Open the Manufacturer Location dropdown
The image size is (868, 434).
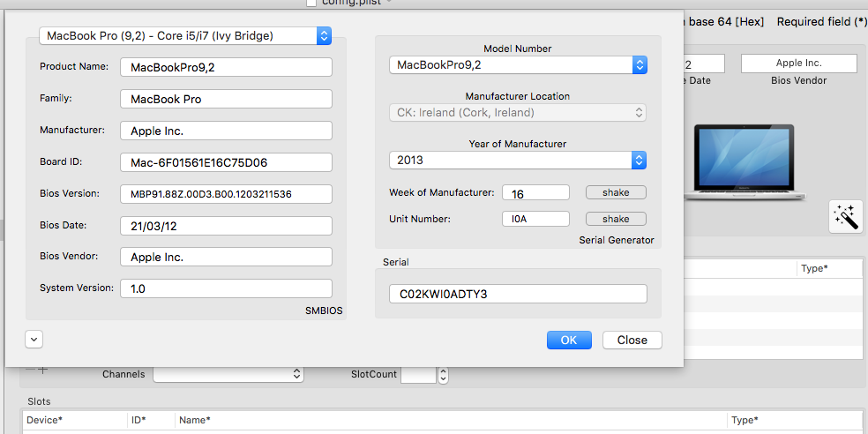tap(518, 113)
